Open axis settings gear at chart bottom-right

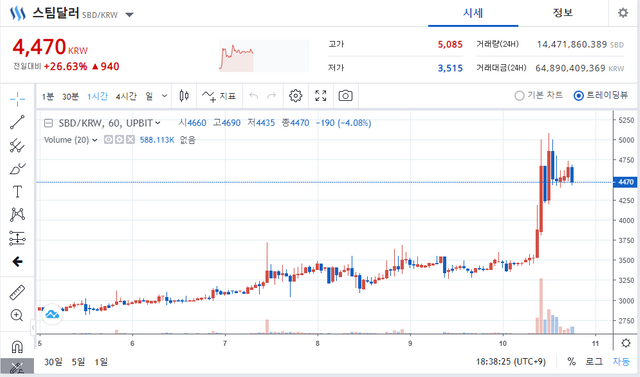tap(626, 343)
